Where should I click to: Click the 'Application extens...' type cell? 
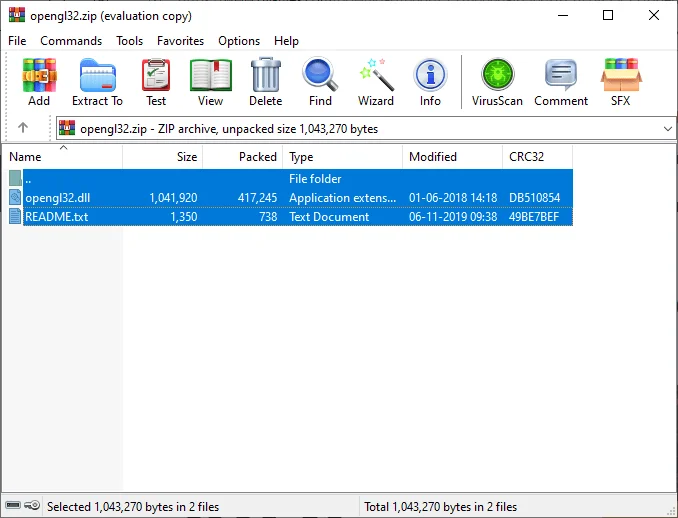click(x=342, y=198)
